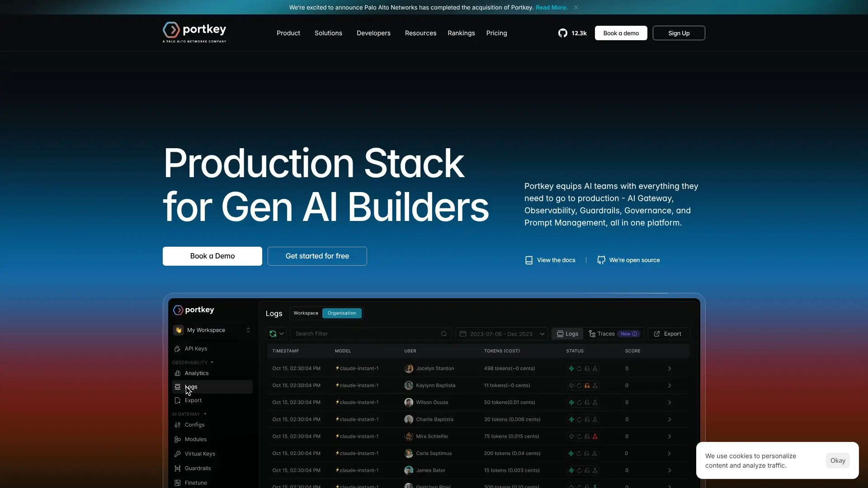Screen dimensions: 868x488
Task: Follow the Read More announcement link
Action: click(551, 7)
